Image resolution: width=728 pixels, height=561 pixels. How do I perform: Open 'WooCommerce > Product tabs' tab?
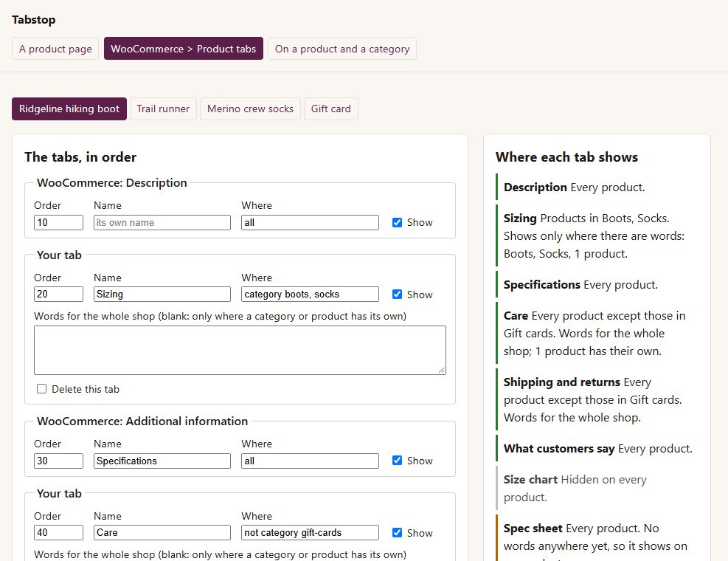184,49
